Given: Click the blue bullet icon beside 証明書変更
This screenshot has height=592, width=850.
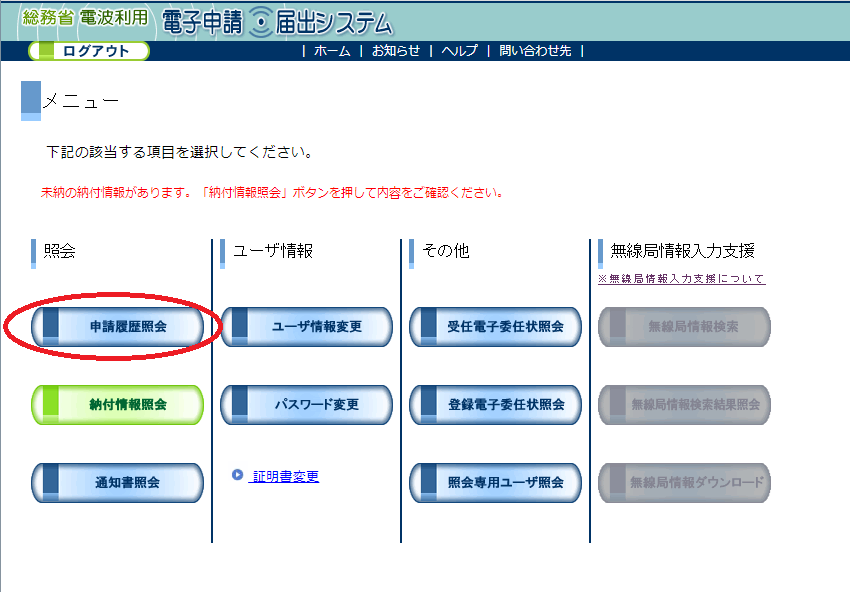Looking at the screenshot, I should pos(237,475).
